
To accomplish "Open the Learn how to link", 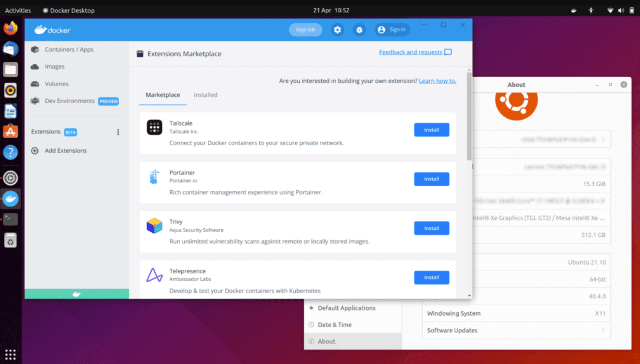I will [438, 81].
